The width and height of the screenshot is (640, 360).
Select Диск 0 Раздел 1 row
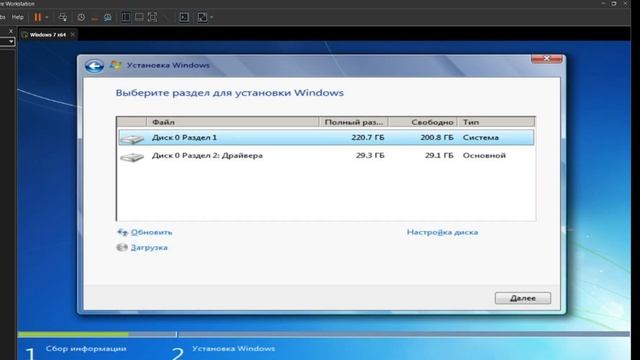pyautogui.click(x=326, y=138)
